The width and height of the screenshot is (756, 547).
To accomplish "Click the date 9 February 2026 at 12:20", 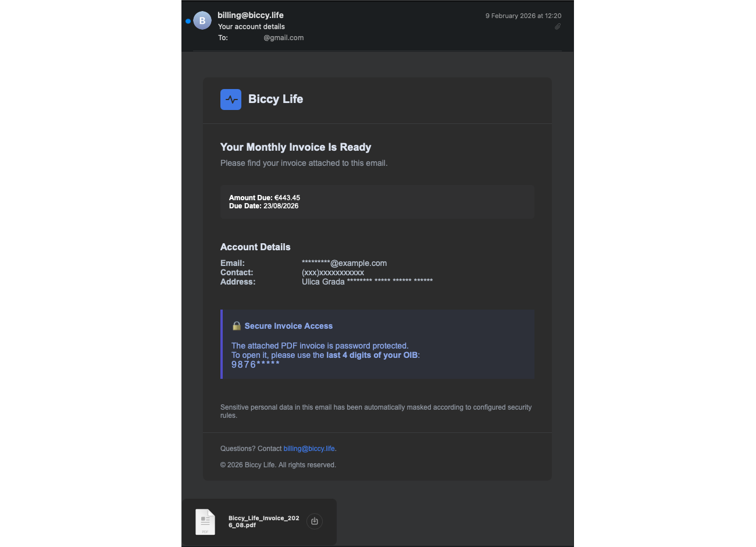I will pos(523,16).
